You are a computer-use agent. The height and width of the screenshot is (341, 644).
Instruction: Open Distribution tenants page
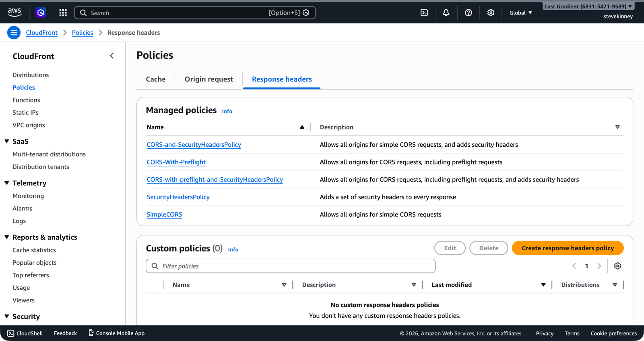[41, 167]
